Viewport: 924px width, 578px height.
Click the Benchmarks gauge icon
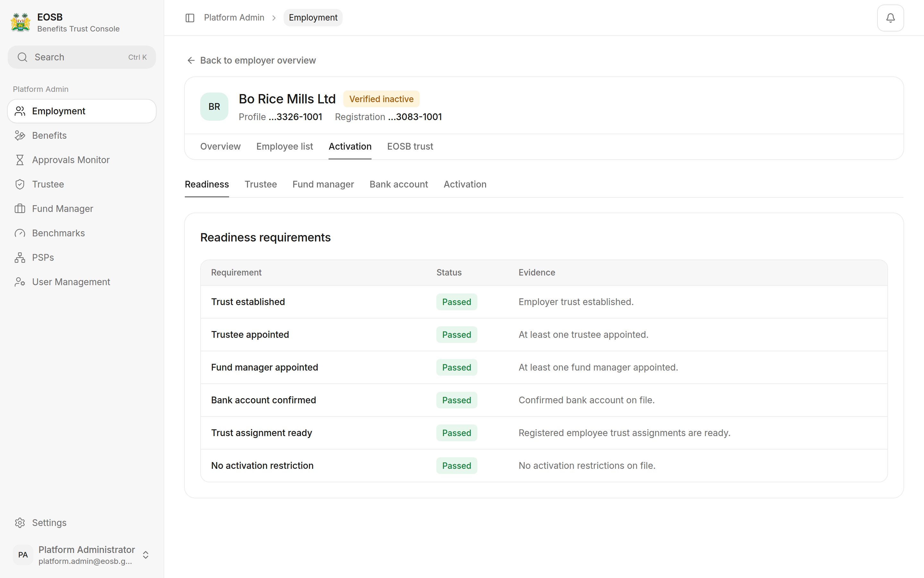click(20, 233)
